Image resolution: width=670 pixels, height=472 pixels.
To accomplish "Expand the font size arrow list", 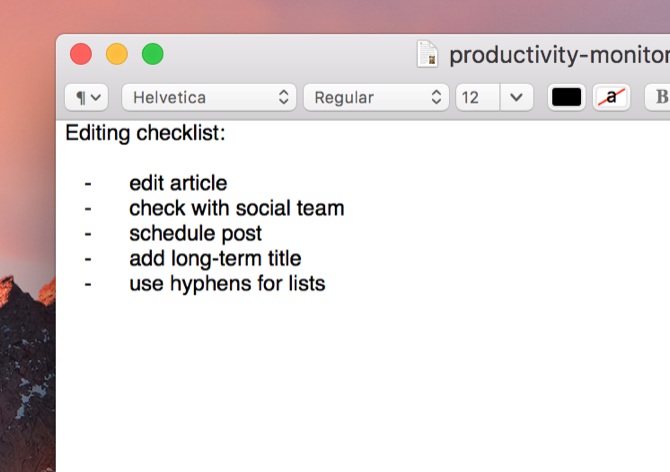I will click(516, 97).
